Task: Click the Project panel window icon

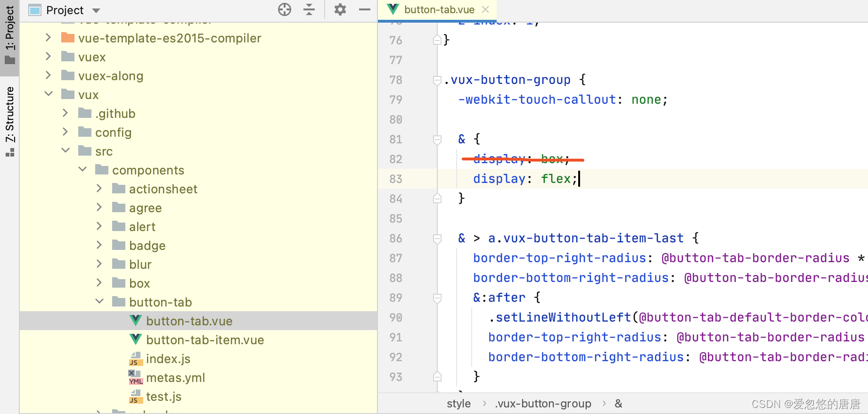Action: pyautogui.click(x=35, y=10)
